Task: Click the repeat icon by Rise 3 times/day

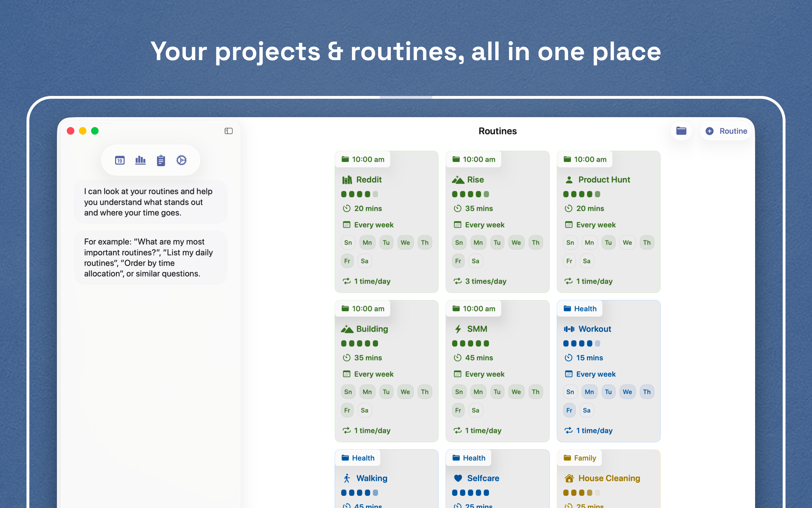Action: coord(458,281)
